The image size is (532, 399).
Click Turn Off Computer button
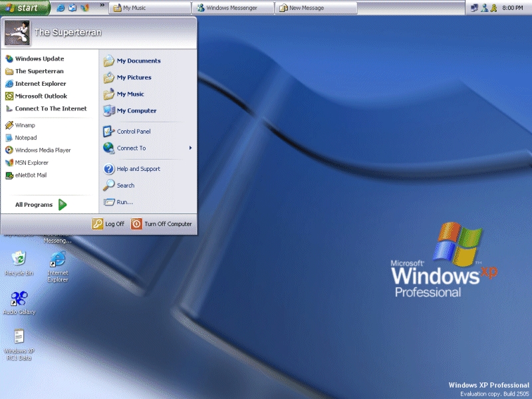coord(162,224)
